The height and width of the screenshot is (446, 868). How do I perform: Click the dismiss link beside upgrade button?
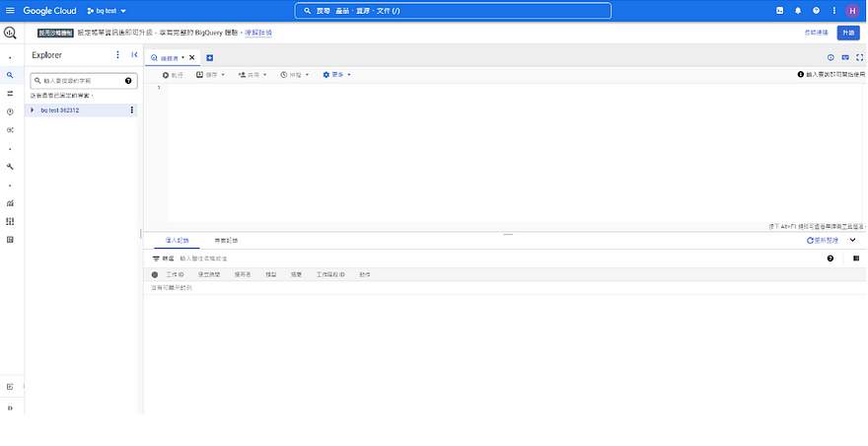coord(816,33)
